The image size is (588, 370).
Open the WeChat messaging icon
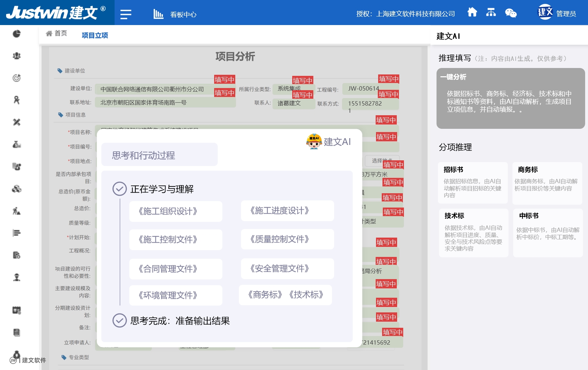point(511,13)
